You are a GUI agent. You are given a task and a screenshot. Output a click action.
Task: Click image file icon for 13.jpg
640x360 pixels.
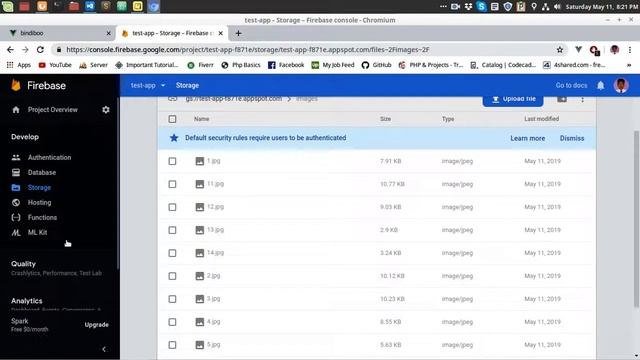click(199, 230)
